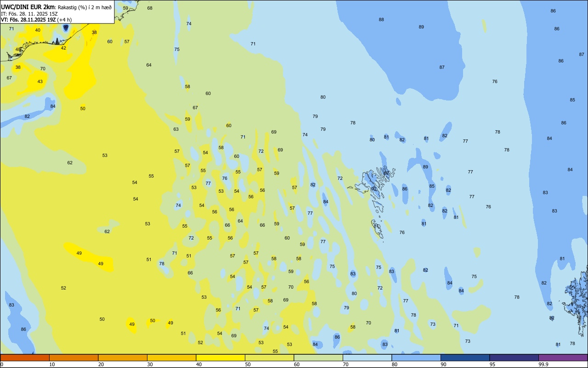Click the '95' tick label on the color scale
Image resolution: width=588 pixels, height=368 pixels.
(492, 364)
